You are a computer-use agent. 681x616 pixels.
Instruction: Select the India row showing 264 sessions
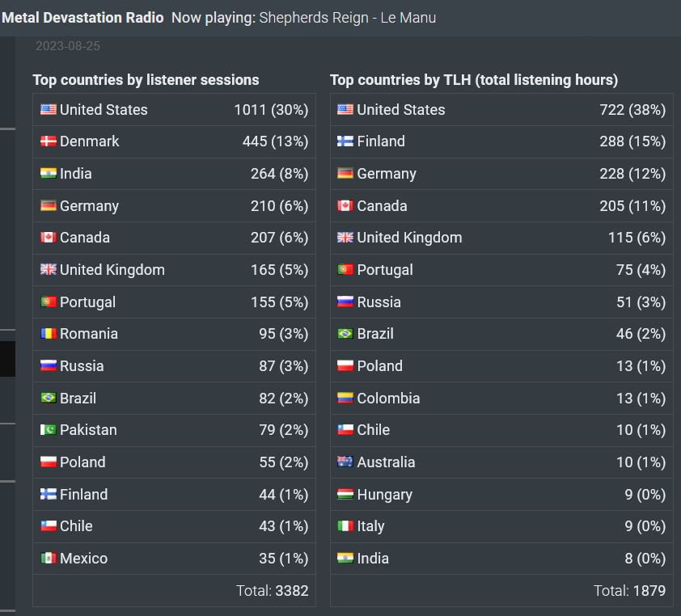coord(174,174)
